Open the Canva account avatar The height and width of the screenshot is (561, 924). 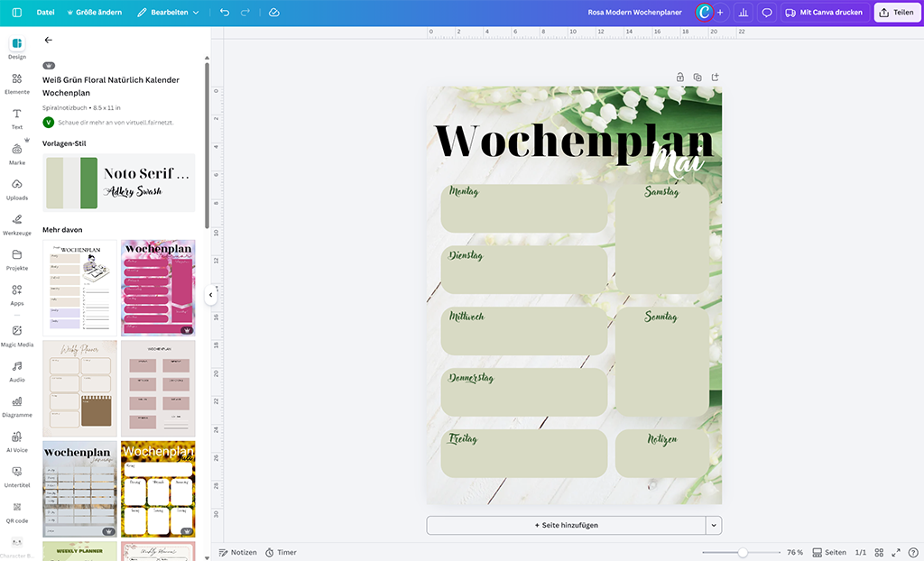pyautogui.click(x=704, y=13)
